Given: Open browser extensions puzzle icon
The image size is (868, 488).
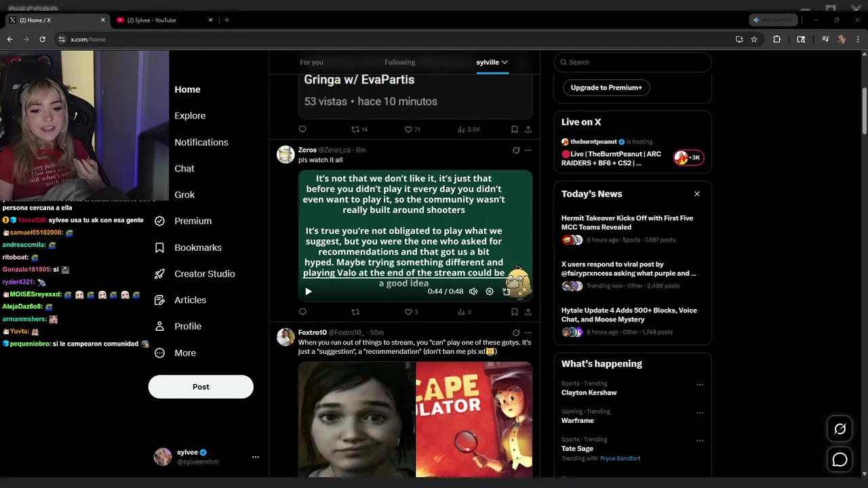Looking at the screenshot, I should 777,39.
